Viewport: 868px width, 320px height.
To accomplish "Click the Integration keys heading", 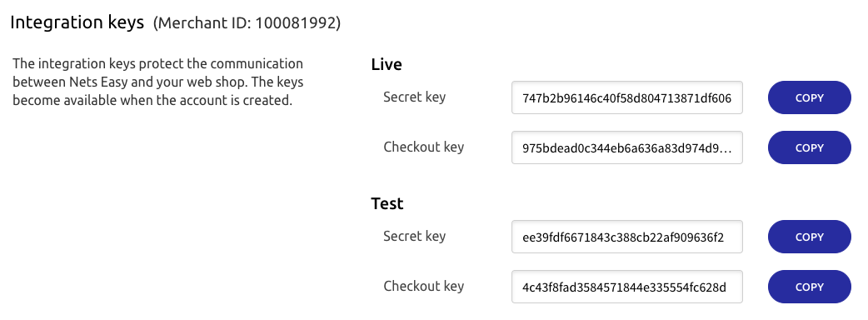I will [x=77, y=22].
